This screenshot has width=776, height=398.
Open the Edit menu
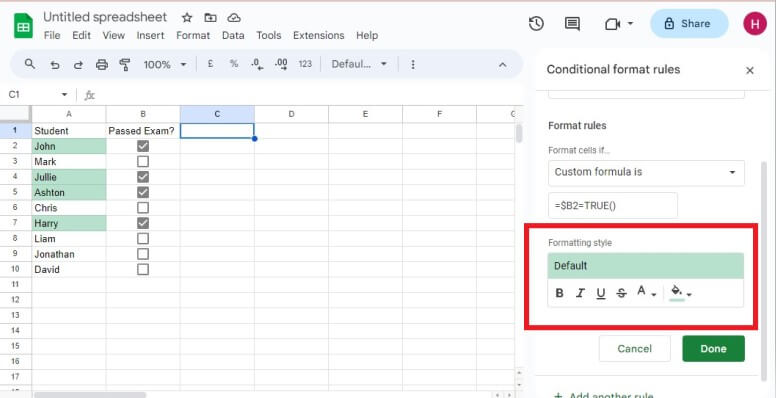(81, 35)
